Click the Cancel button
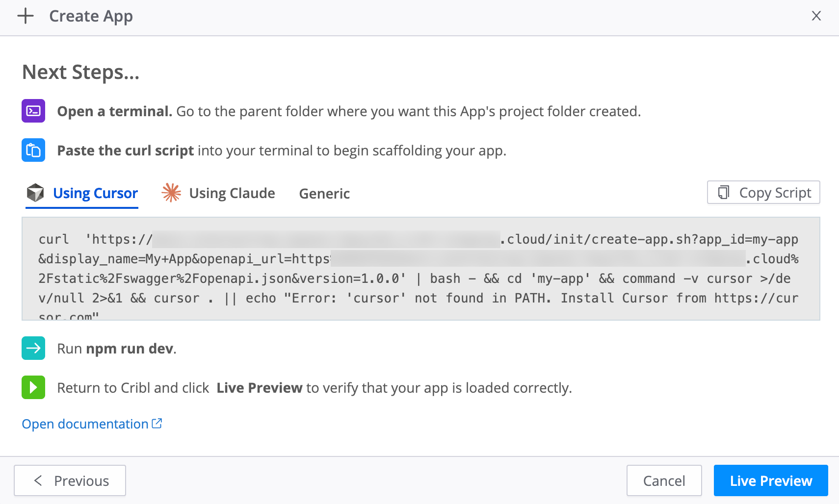839x504 pixels. [664, 480]
